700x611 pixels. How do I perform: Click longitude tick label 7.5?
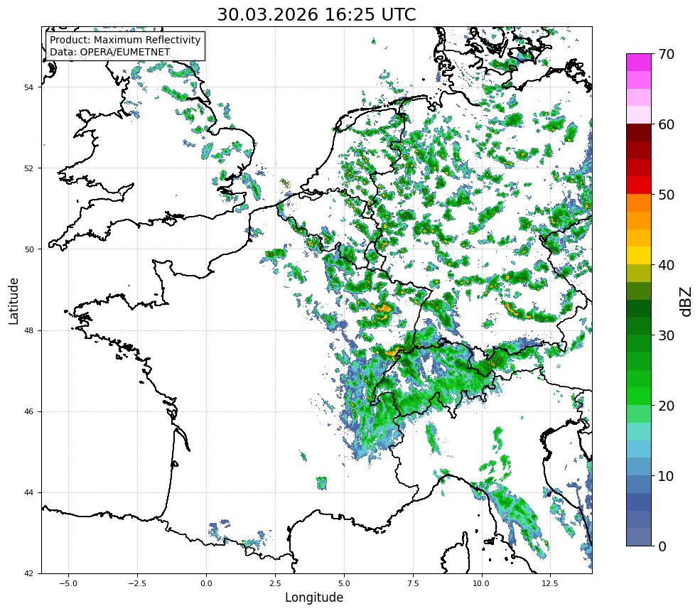tap(413, 583)
